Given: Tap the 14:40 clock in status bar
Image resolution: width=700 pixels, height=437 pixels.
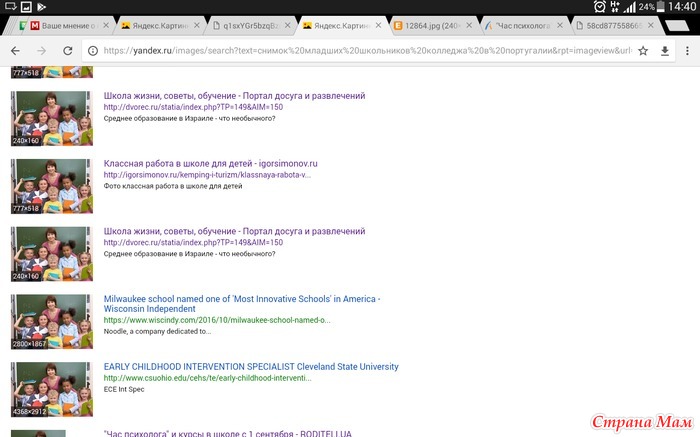Looking at the screenshot, I should pos(682,7).
